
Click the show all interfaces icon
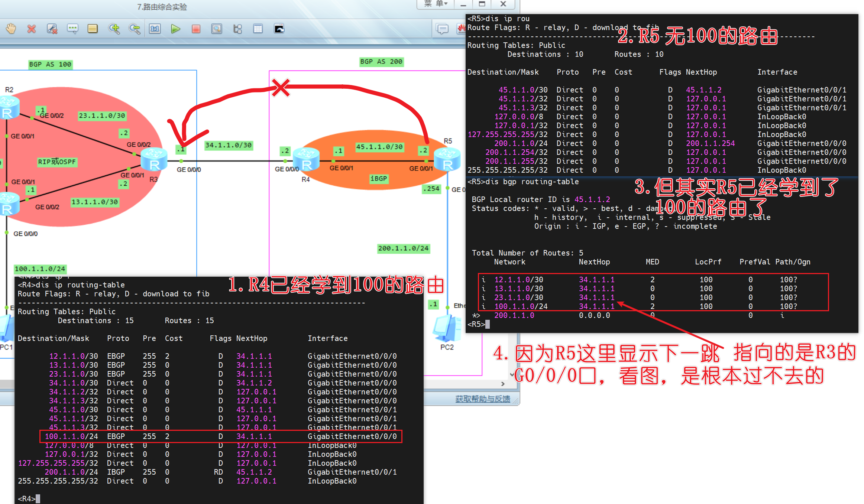coord(237,29)
